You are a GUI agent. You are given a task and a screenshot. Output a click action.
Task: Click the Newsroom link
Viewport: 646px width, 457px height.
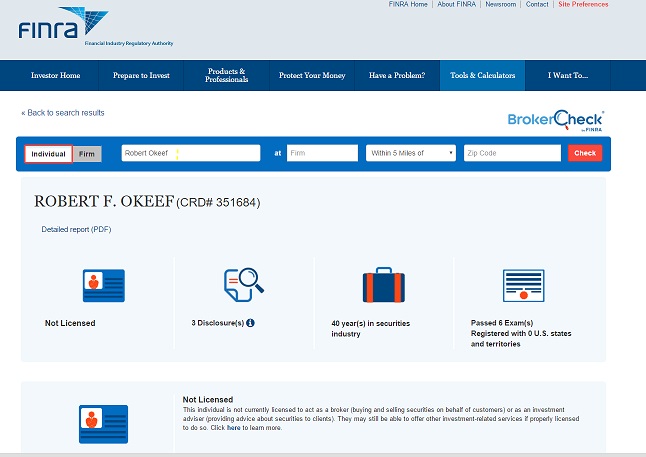click(501, 4)
